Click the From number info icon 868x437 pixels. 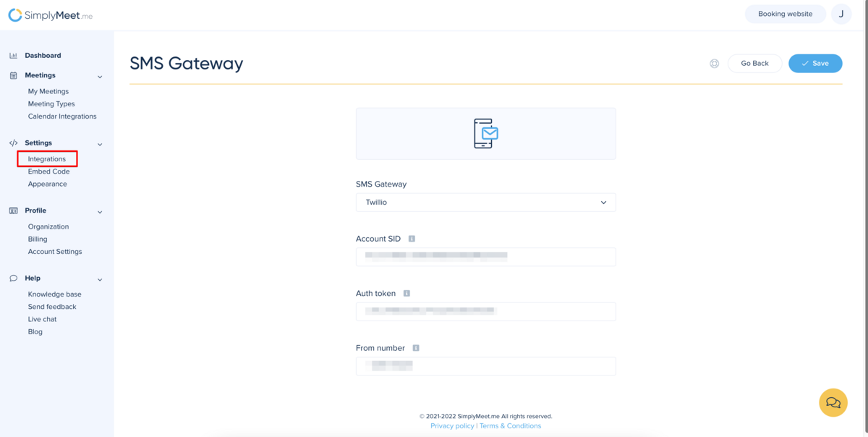tap(416, 348)
